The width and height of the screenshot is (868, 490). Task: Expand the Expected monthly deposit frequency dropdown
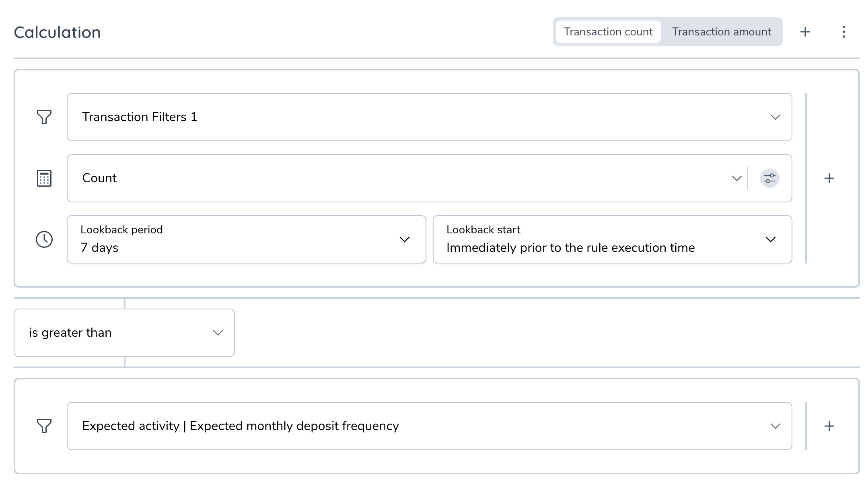coord(429,426)
